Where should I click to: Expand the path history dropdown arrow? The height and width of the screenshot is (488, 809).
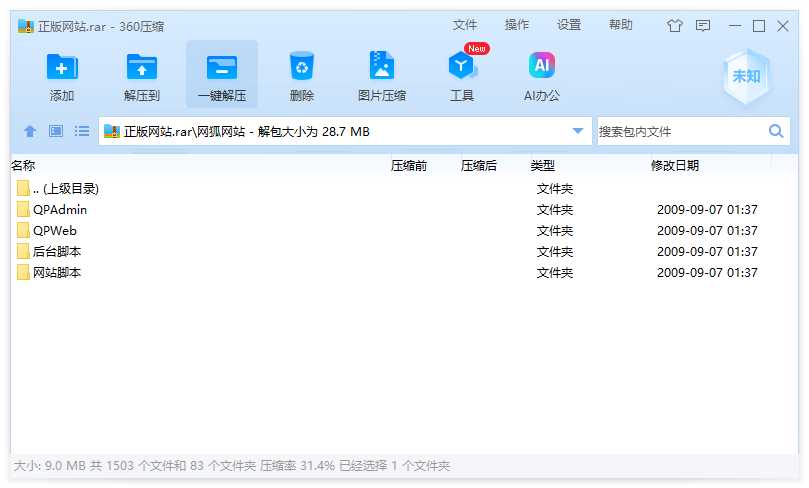578,131
